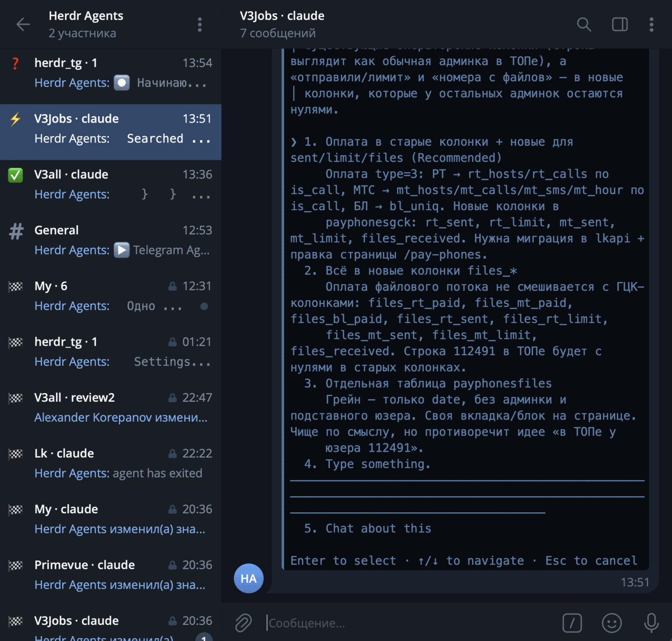The height and width of the screenshot is (641, 672).
Task: Open bot commands slash icon
Action: 572,623
